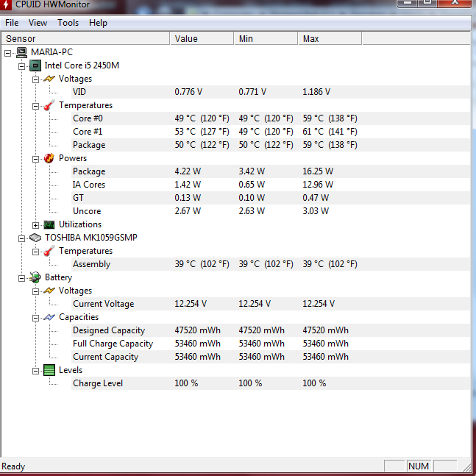The width and height of the screenshot is (476, 476).
Task: Click the Value column header
Action: point(202,38)
